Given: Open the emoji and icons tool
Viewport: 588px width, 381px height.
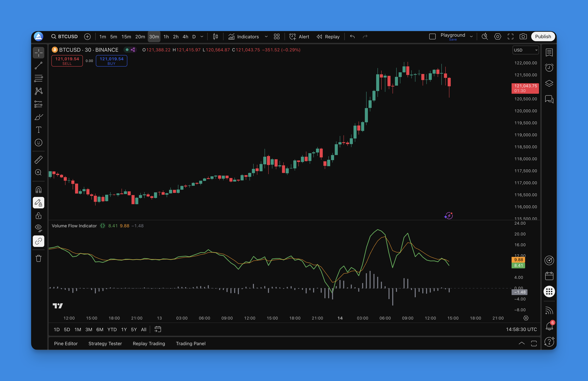Looking at the screenshot, I should 39,143.
